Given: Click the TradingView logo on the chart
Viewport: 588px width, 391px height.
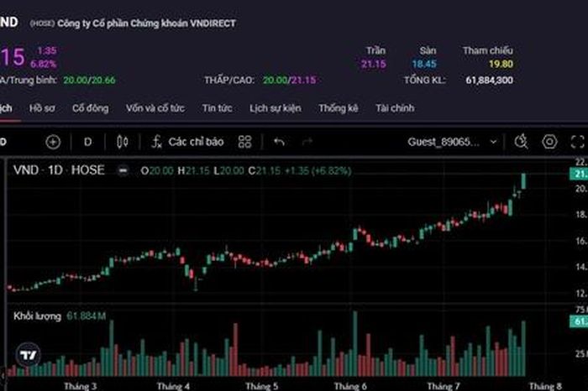Looking at the screenshot, I should point(28,354).
